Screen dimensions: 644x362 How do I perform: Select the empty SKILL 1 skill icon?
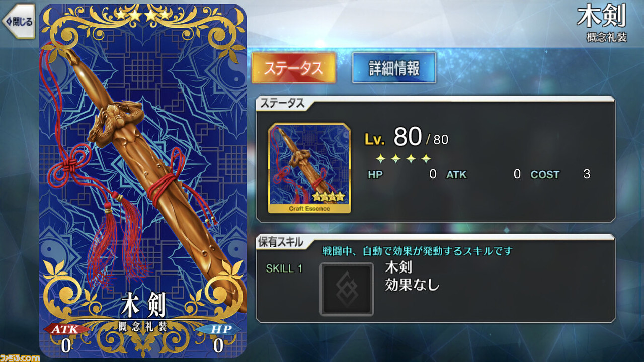coord(347,289)
